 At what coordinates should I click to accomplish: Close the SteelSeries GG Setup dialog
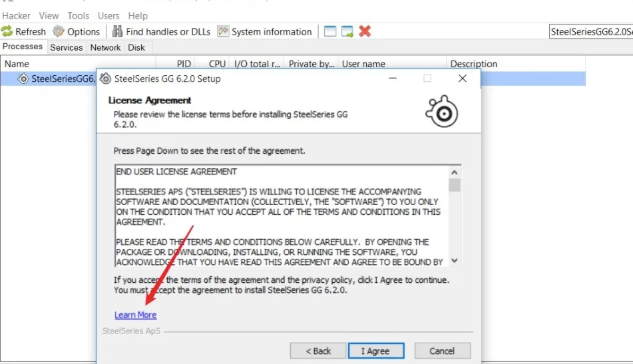(463, 79)
